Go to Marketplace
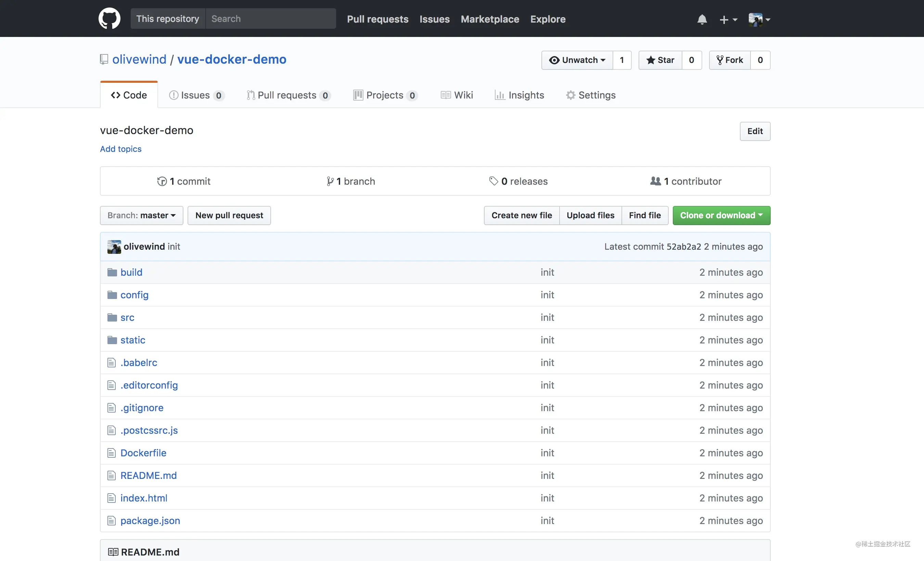This screenshot has width=924, height=561. (x=489, y=19)
